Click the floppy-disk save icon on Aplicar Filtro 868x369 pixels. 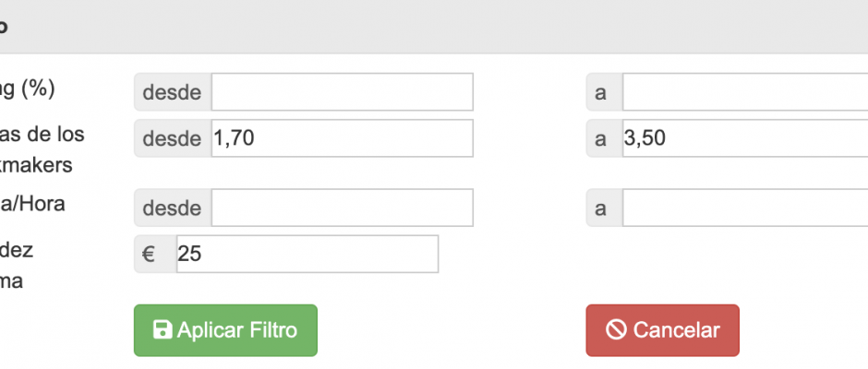(x=162, y=329)
